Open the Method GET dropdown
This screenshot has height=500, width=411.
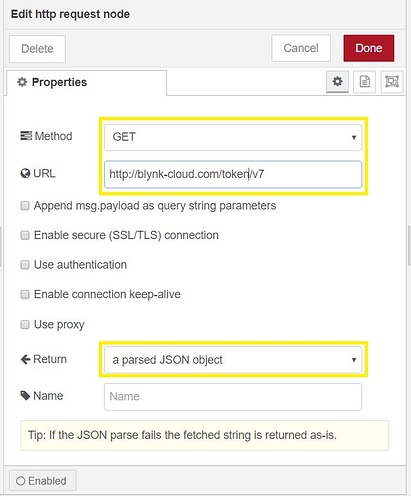[x=233, y=137]
